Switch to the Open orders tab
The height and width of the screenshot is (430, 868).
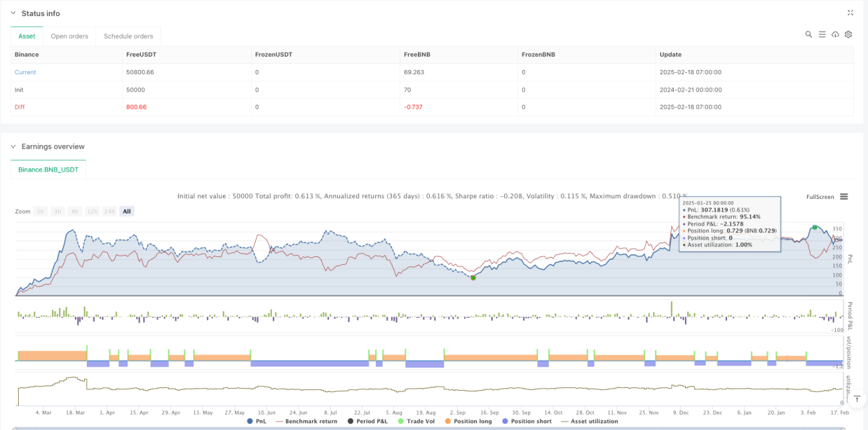point(70,36)
